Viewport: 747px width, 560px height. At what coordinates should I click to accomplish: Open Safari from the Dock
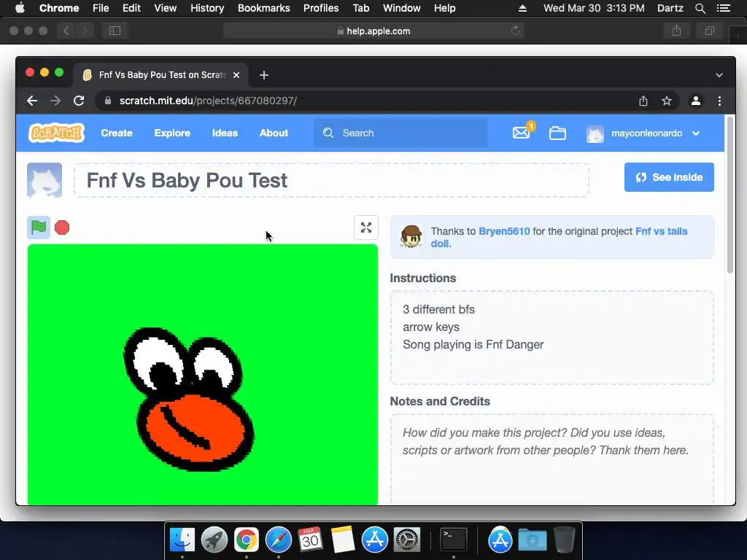click(x=278, y=540)
